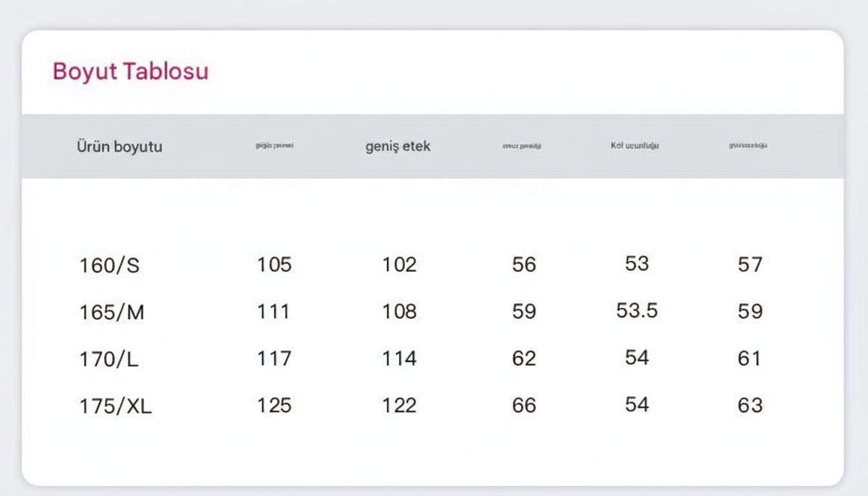The width and height of the screenshot is (868, 496).
Task: Select the geniş etek value 102
Action: tap(399, 265)
